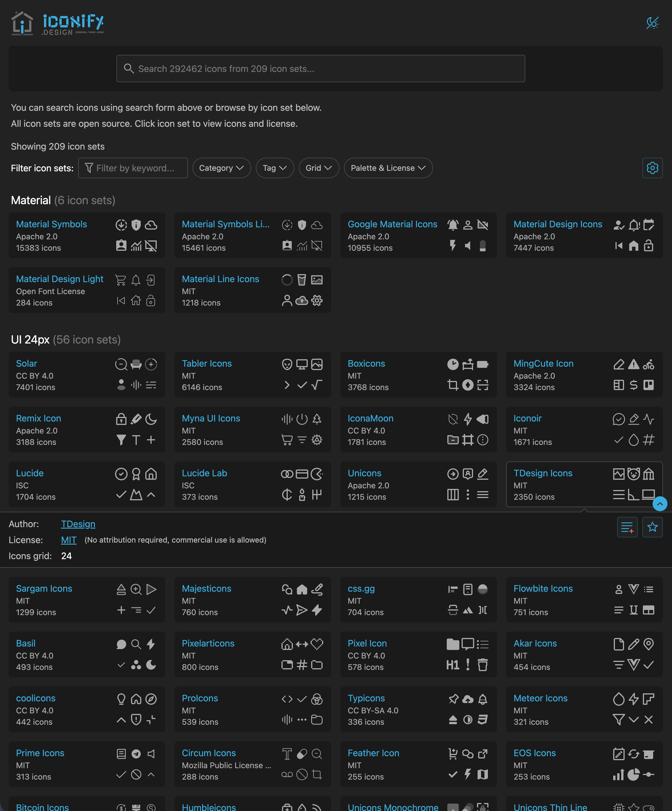Toggle the light/dark theme icon
The width and height of the screenshot is (672, 811).
(652, 22)
